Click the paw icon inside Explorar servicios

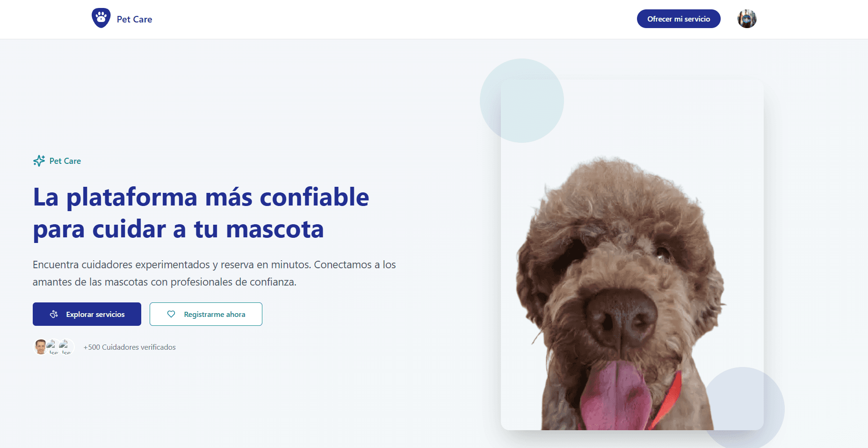pyautogui.click(x=54, y=314)
